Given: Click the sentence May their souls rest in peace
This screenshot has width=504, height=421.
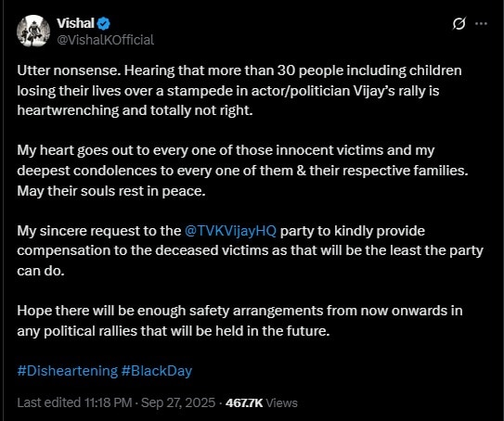Looking at the screenshot, I should coord(111,191).
